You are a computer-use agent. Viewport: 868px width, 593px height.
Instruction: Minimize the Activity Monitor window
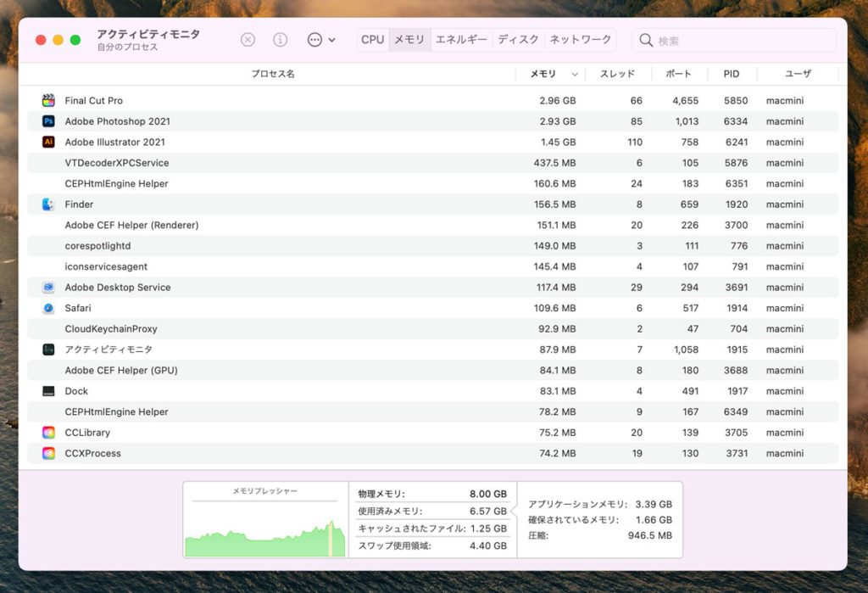pyautogui.click(x=58, y=40)
